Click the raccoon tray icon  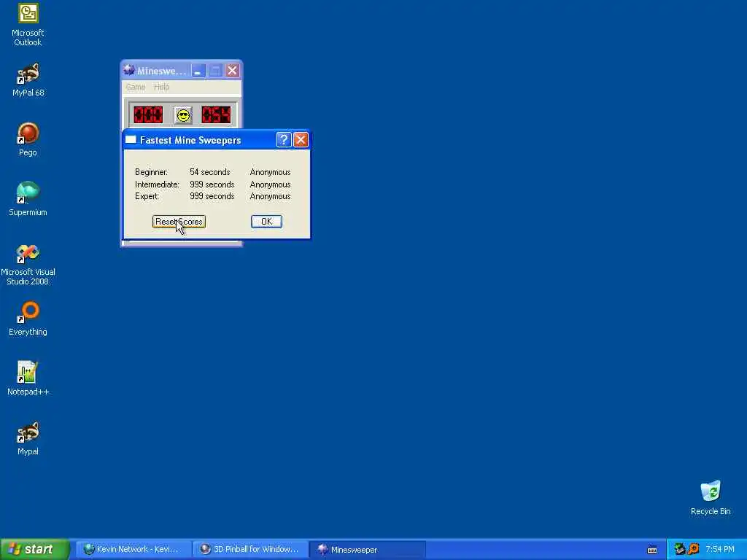(x=679, y=549)
